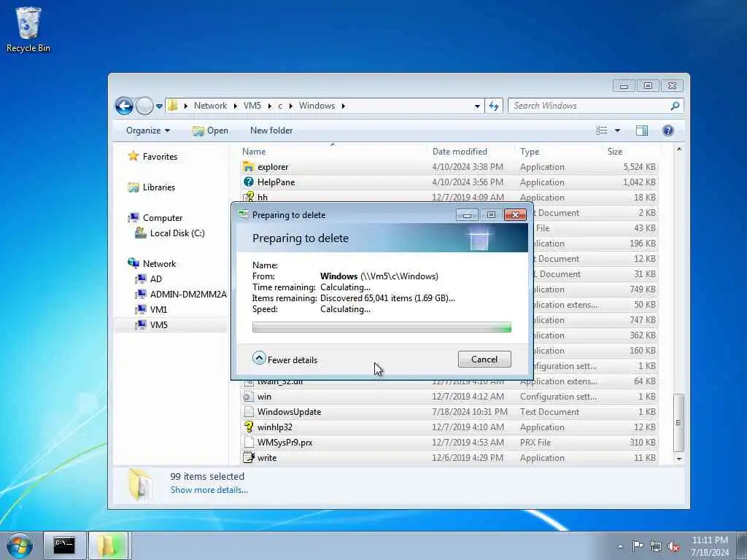This screenshot has height=560, width=747.
Task: Sort by the Size column header
Action: coord(614,152)
